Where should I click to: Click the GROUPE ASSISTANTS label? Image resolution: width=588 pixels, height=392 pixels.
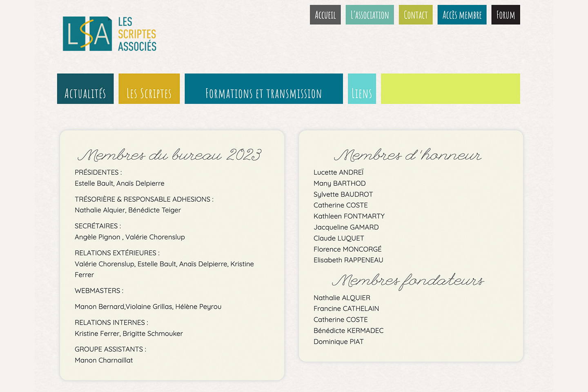[110, 349]
